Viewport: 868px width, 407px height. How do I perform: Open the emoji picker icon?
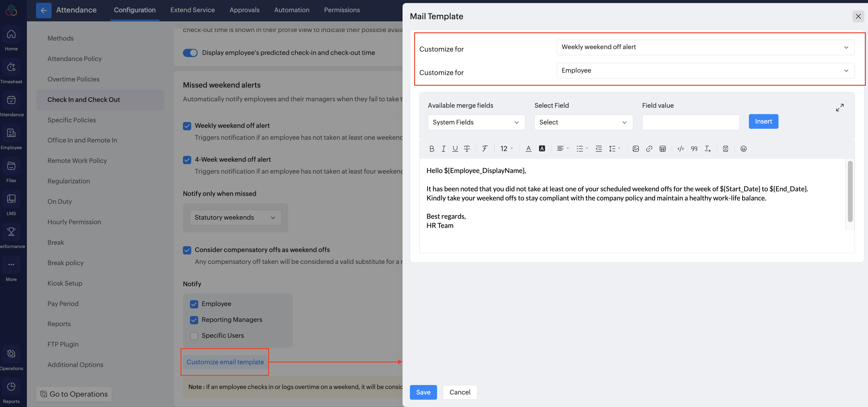tap(743, 149)
